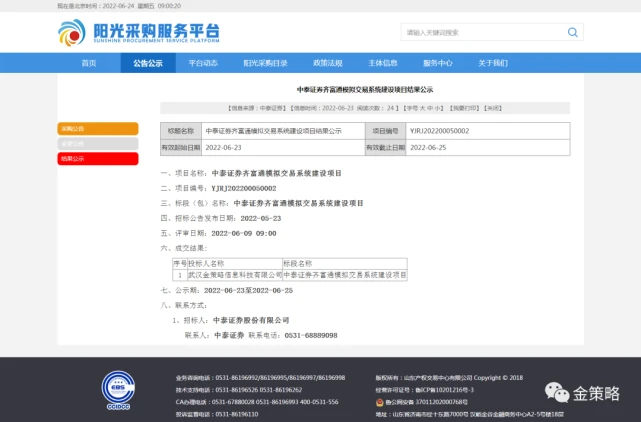Image resolution: width=641 pixels, height=422 pixels.
Task: Click the CCIDCC EBS badge in footer
Action: [118, 390]
